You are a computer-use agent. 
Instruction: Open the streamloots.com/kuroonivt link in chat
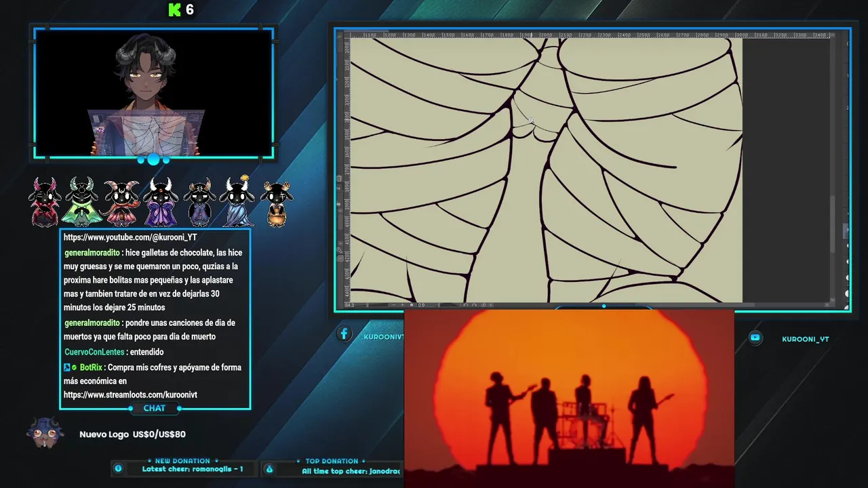[x=130, y=394]
